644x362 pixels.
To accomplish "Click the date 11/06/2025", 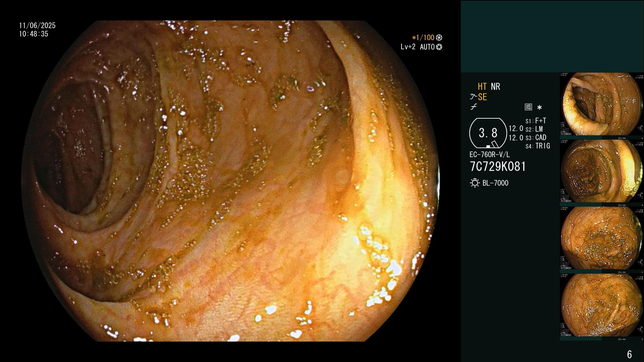I will pyautogui.click(x=37, y=25).
